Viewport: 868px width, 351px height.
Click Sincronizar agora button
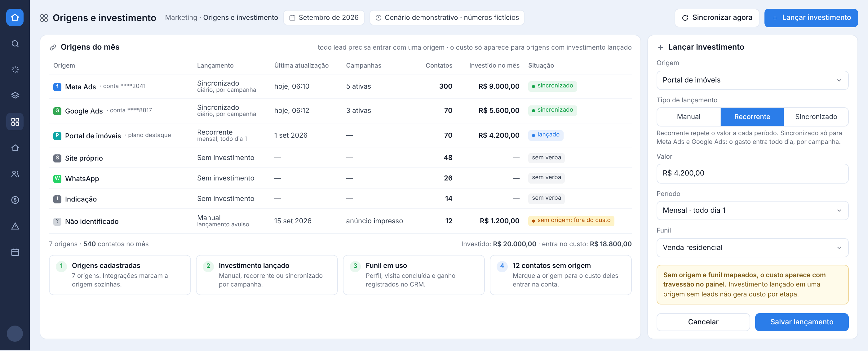pos(717,18)
